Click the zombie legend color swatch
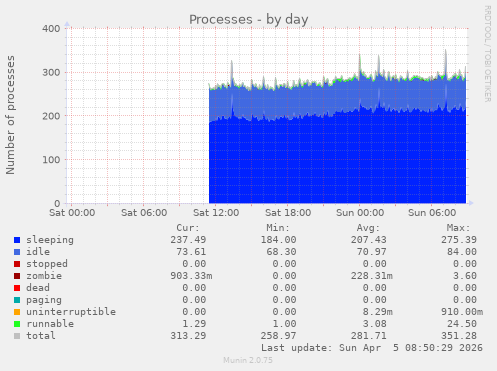Screen dimensions: 497x371 coord(17,276)
